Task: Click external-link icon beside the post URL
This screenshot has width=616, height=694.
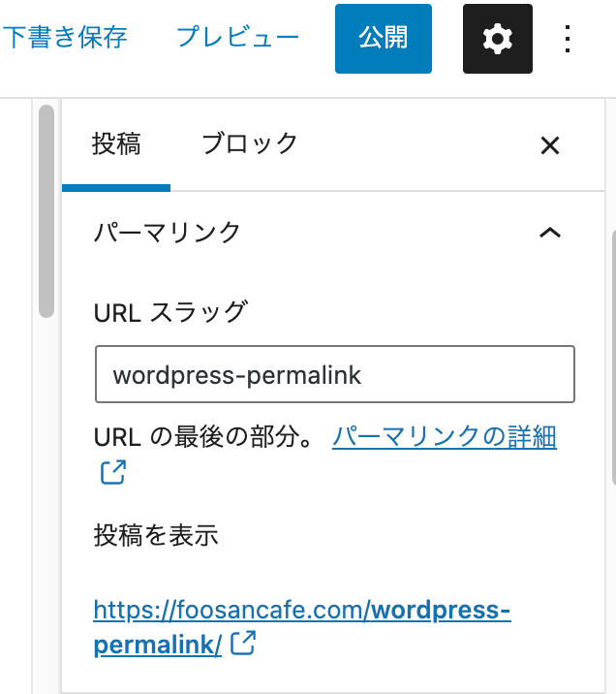Action: (243, 643)
